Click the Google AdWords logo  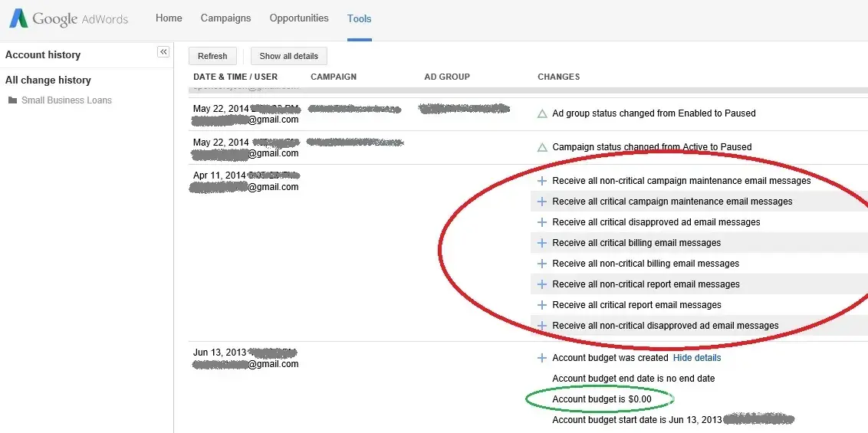(x=69, y=19)
